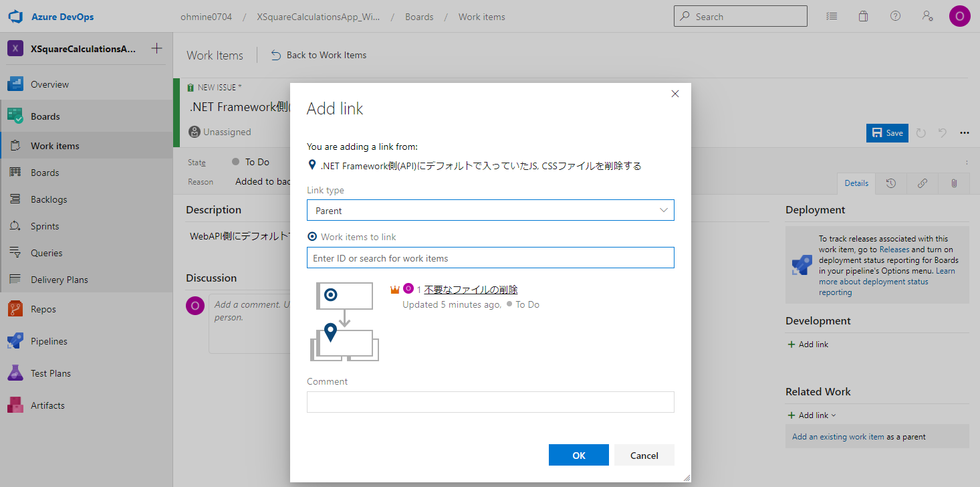Open Overview in the sidebar

click(86, 84)
